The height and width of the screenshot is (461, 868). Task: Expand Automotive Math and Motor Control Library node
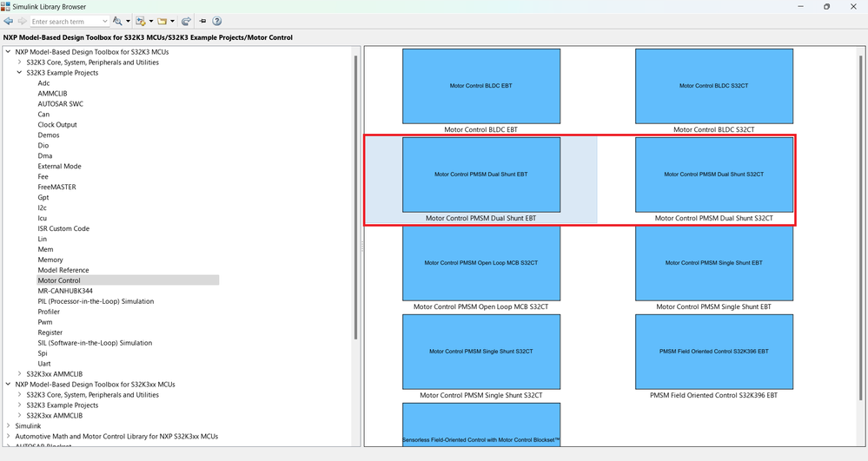9,436
